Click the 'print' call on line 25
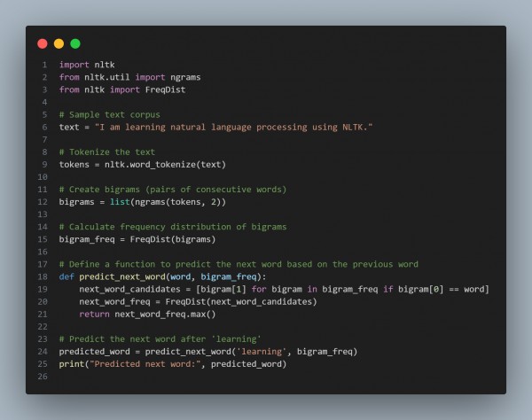 tap(72, 364)
